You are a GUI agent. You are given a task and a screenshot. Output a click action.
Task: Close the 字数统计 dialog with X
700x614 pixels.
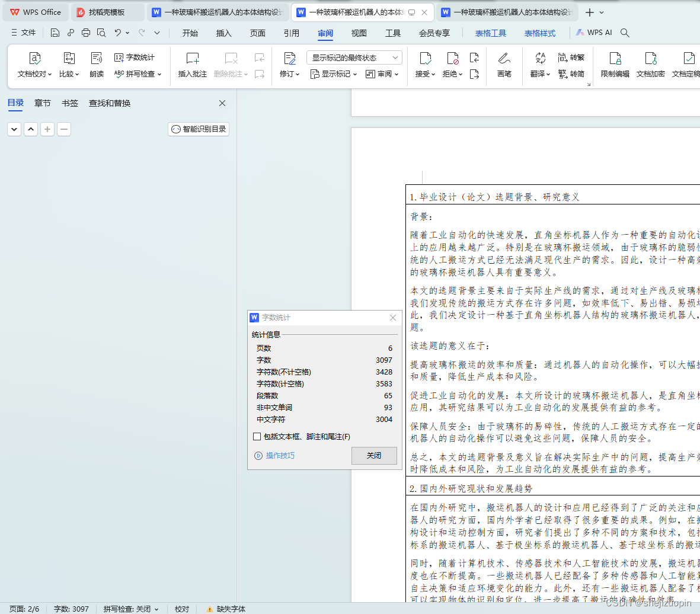coord(393,318)
